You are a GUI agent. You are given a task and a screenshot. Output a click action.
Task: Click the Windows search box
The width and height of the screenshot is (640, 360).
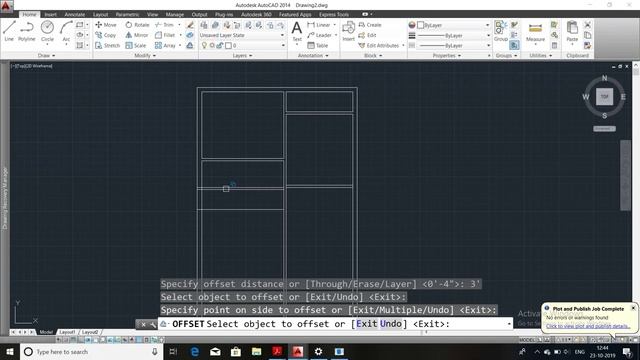[91, 351]
